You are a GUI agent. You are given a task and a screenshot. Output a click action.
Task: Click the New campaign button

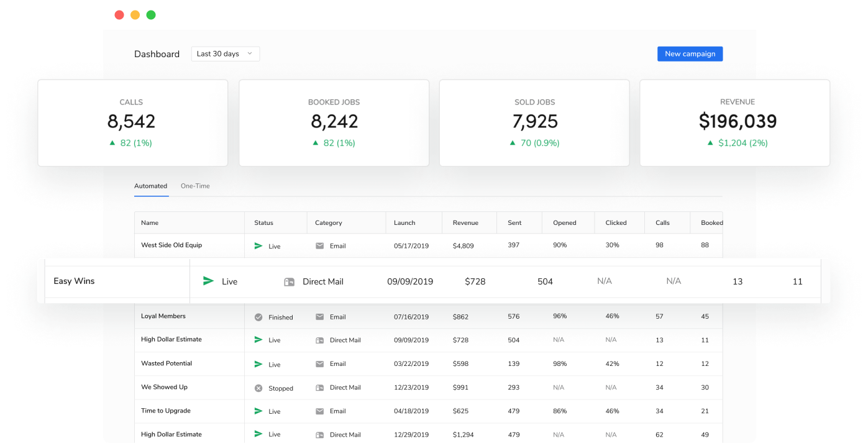tap(690, 53)
